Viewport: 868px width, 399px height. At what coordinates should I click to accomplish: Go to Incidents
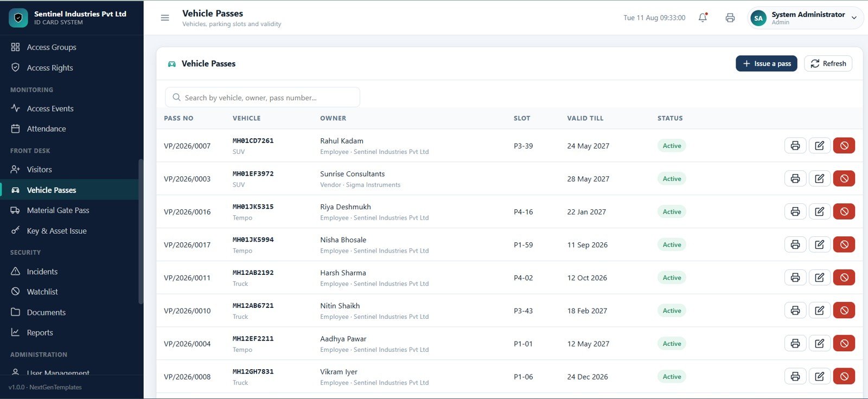point(69,272)
